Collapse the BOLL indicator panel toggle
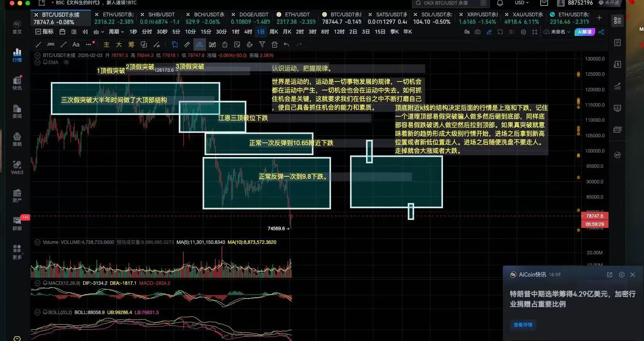The height and width of the screenshot is (341, 644). point(37,313)
